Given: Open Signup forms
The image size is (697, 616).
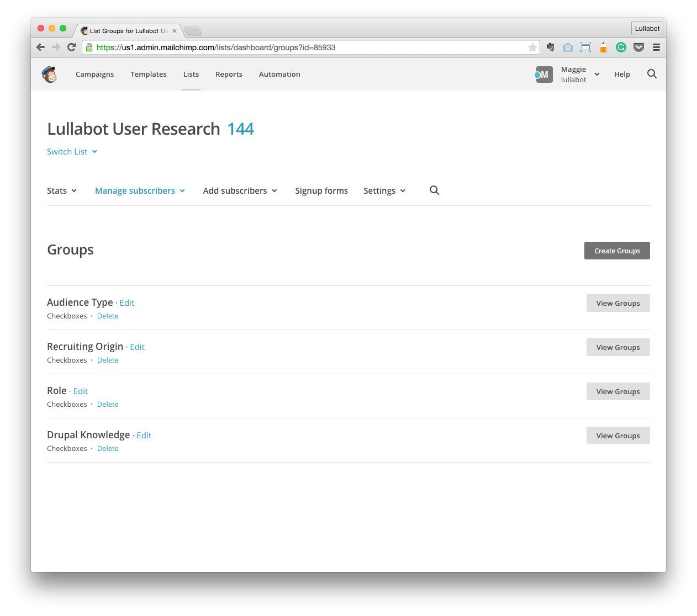Looking at the screenshot, I should 321,191.
